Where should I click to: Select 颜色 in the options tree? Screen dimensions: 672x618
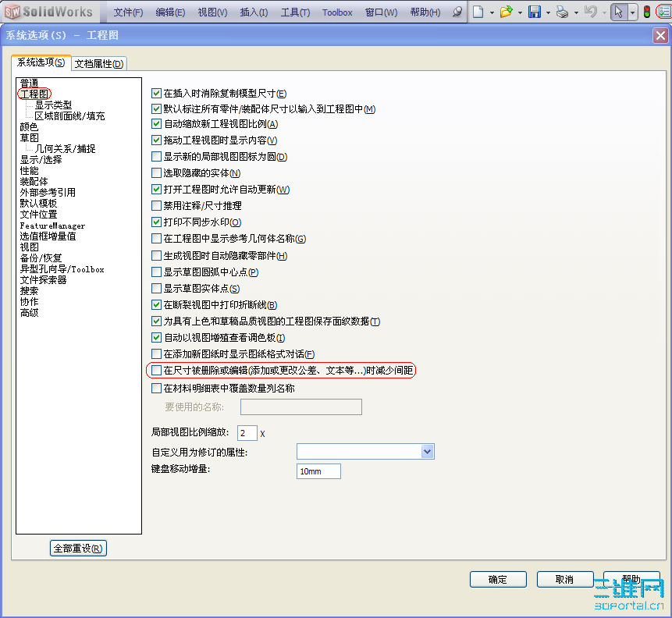click(x=29, y=127)
